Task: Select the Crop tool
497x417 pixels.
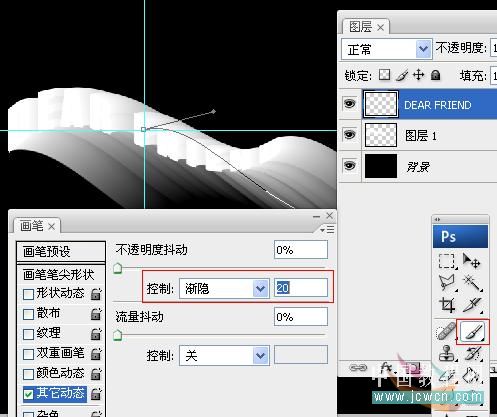Action: pos(447,305)
